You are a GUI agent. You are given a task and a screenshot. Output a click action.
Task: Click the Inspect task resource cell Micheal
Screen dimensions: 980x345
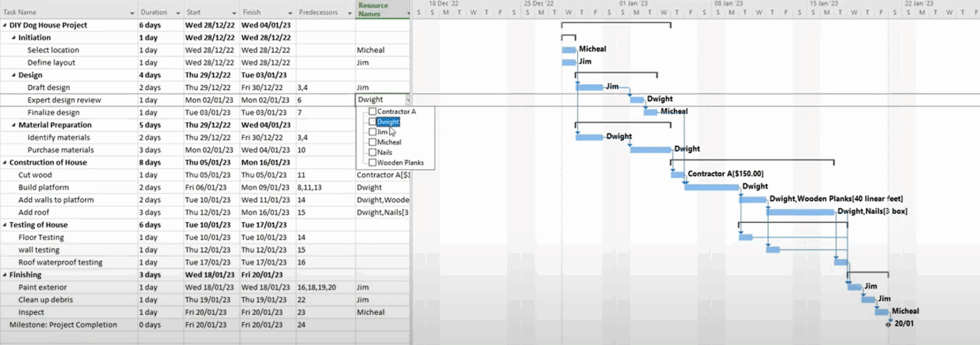(x=371, y=313)
